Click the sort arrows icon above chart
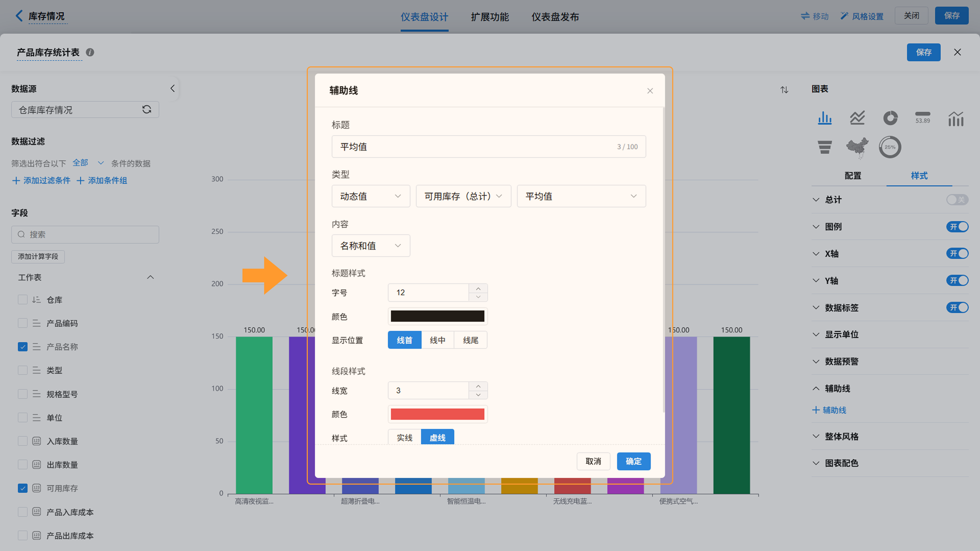 click(x=784, y=90)
